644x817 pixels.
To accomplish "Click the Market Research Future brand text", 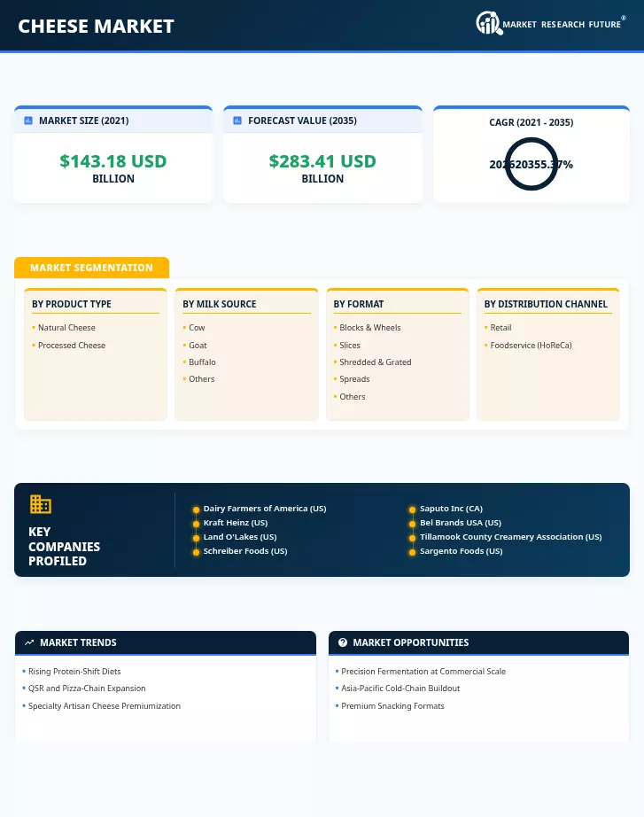I will coord(562,25).
